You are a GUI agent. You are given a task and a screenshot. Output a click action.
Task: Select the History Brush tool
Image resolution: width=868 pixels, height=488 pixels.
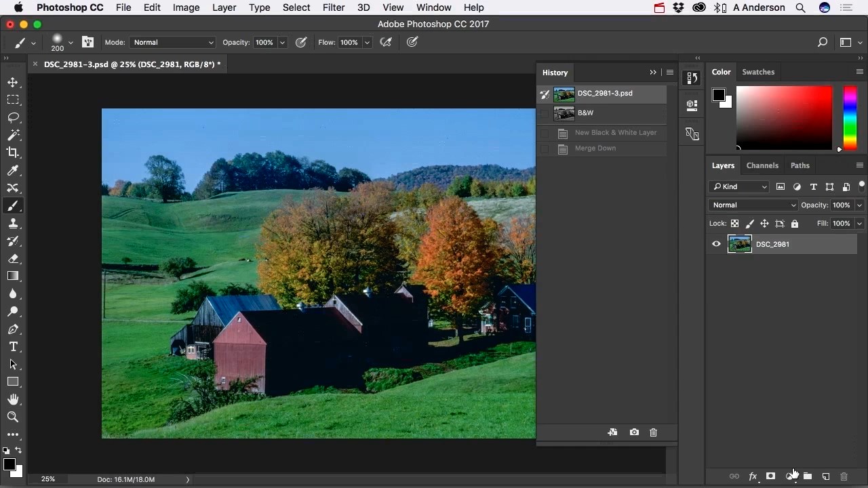[x=13, y=241]
